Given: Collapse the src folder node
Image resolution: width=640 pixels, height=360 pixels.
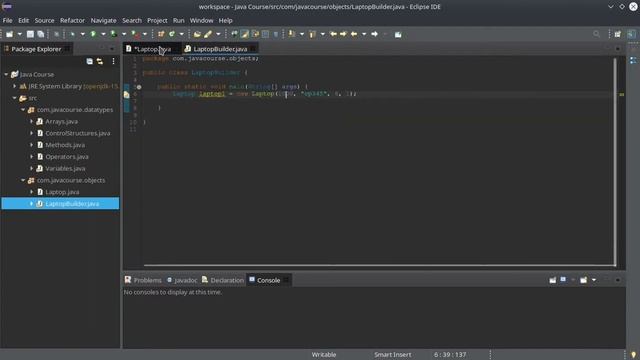Looking at the screenshot, I should click(x=15, y=98).
